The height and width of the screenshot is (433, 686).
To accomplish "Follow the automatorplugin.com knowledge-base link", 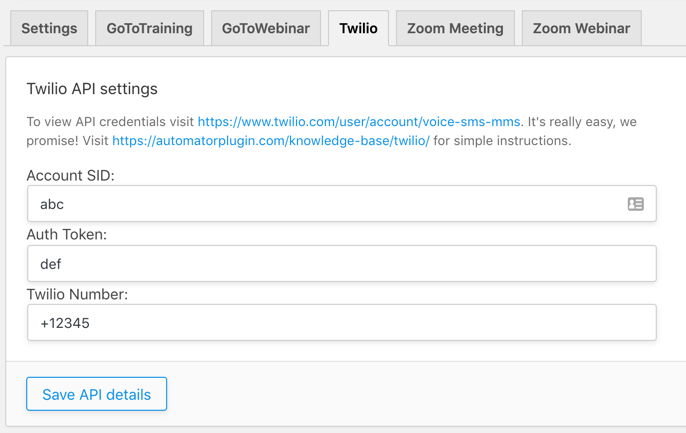I will tap(271, 141).
